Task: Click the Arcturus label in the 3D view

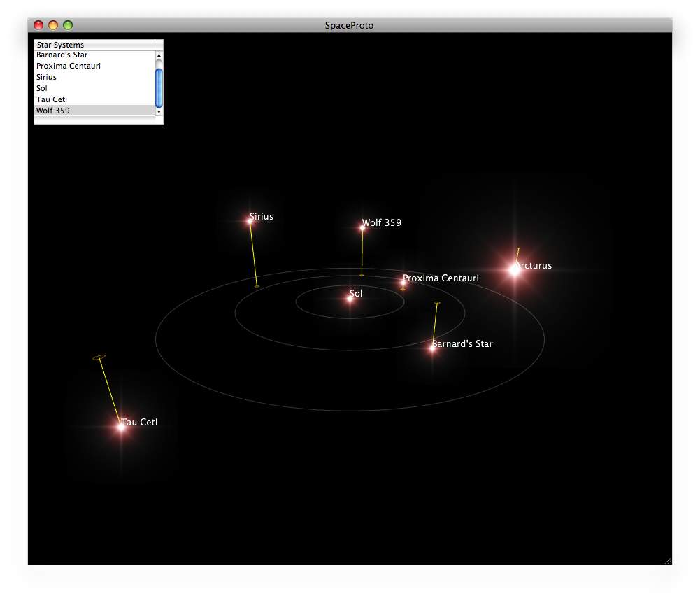Action: coord(534,265)
